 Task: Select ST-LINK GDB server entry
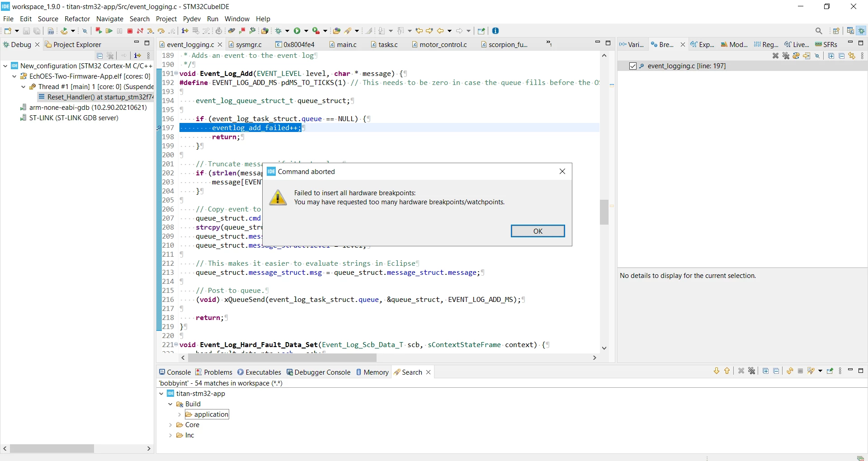coord(69,118)
